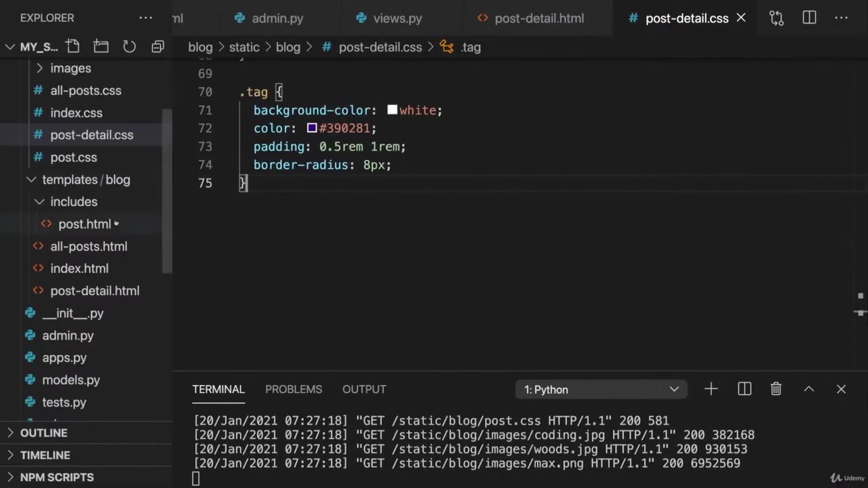Close the post-detail.css tab
The height and width of the screenshot is (488, 868).
coord(741,18)
